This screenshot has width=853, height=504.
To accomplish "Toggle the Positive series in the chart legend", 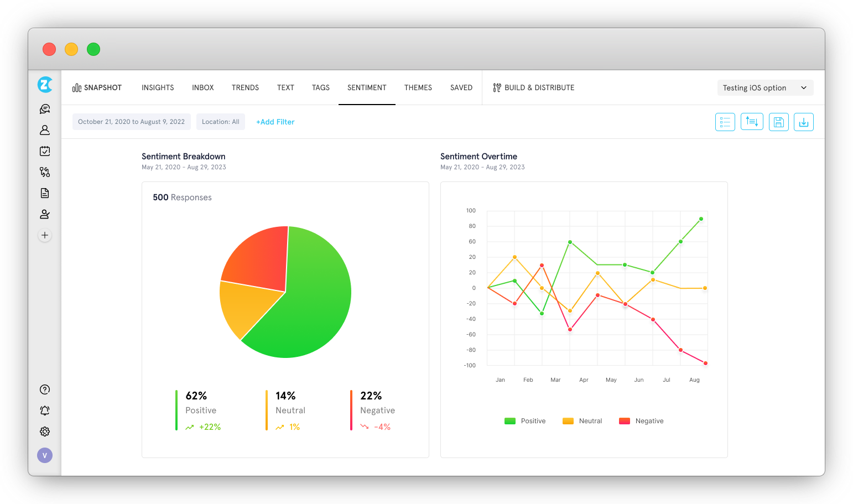I will (524, 420).
